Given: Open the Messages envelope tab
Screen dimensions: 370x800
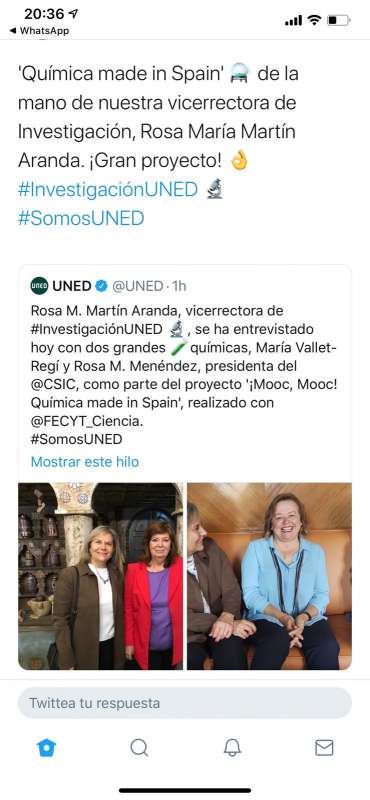Looking at the screenshot, I should [324, 747].
